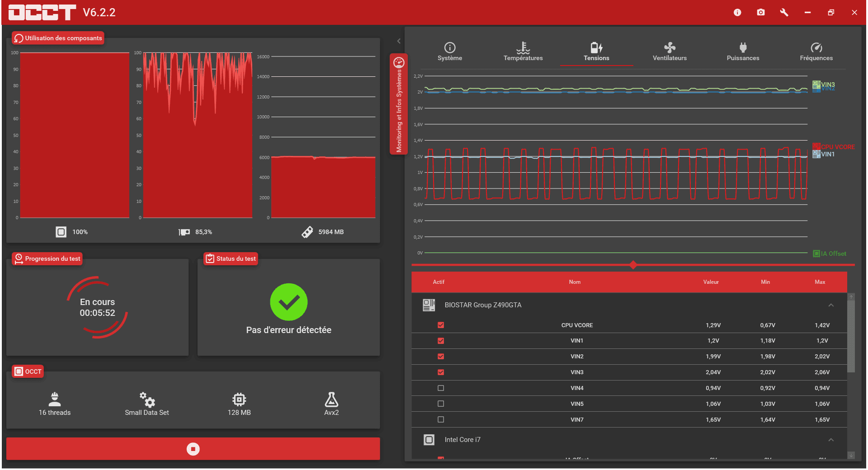868x470 pixels.
Task: Enable the VIN4 checkbox
Action: pos(441,388)
